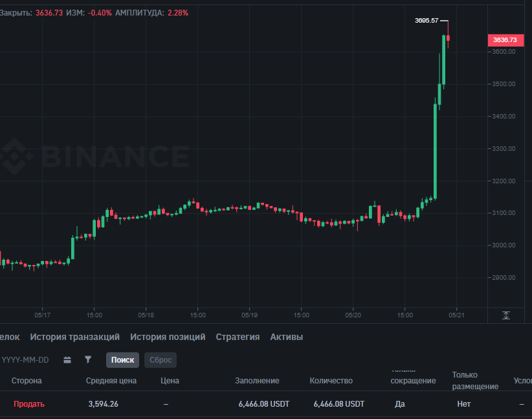Viewport: 532px width, 419px height.
Task: Click the red 3636.73 current price tag
Action: pos(505,40)
